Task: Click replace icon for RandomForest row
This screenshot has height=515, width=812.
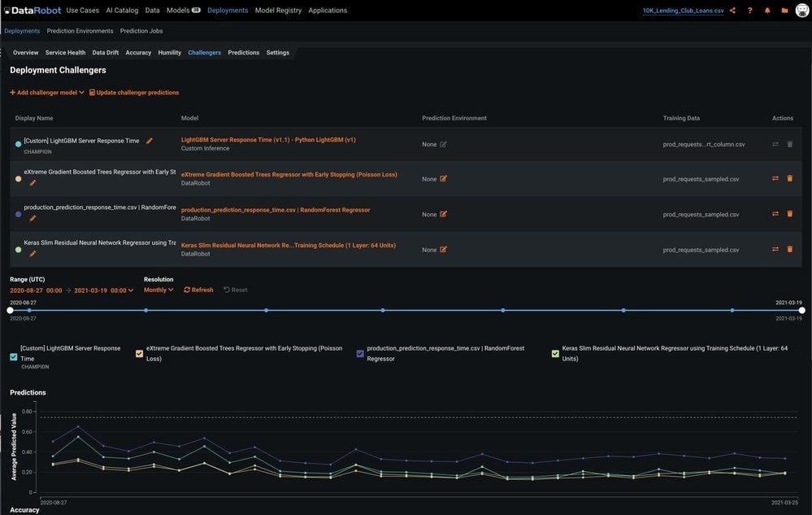Action: tap(775, 213)
